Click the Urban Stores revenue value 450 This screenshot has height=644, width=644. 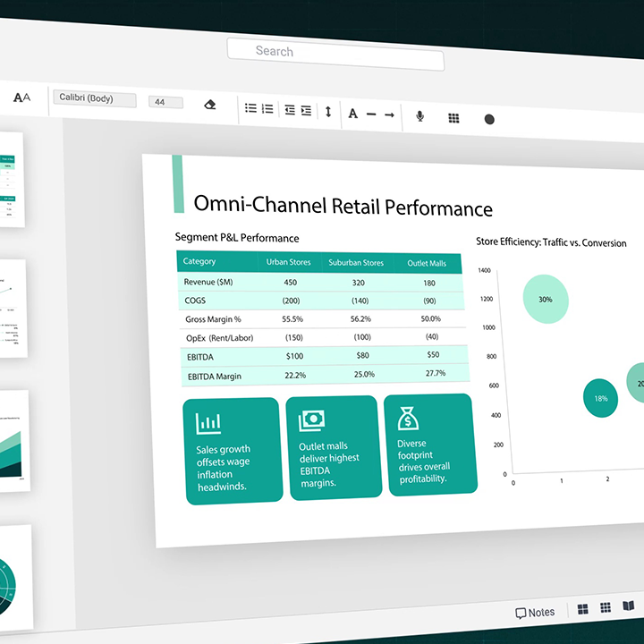(x=291, y=283)
